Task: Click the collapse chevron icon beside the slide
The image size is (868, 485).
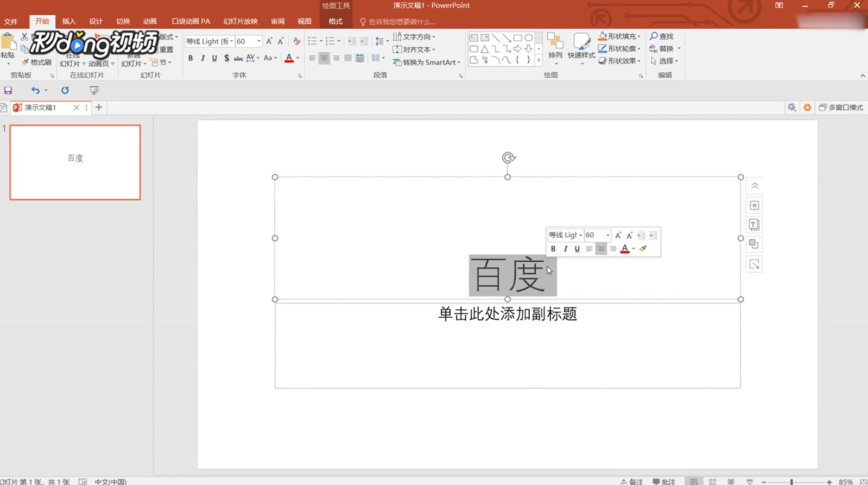Action: tap(755, 186)
